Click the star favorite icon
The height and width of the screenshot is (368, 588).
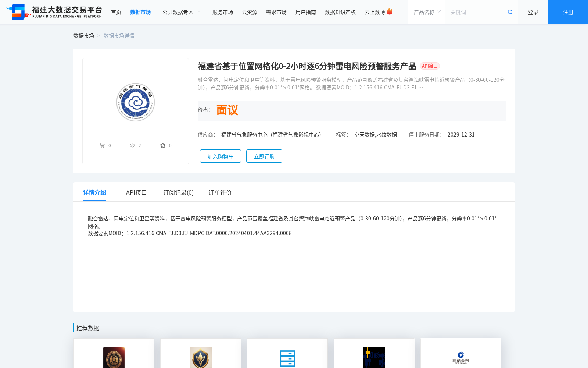(163, 145)
